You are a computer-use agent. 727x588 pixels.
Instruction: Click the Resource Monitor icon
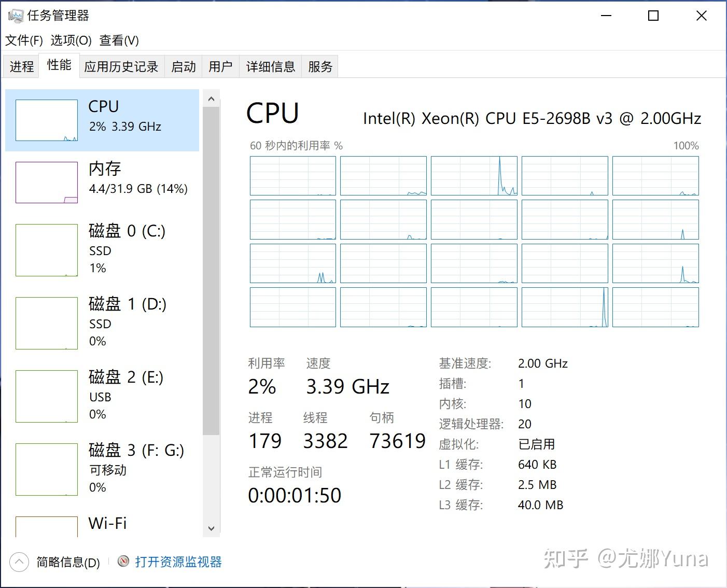(123, 562)
